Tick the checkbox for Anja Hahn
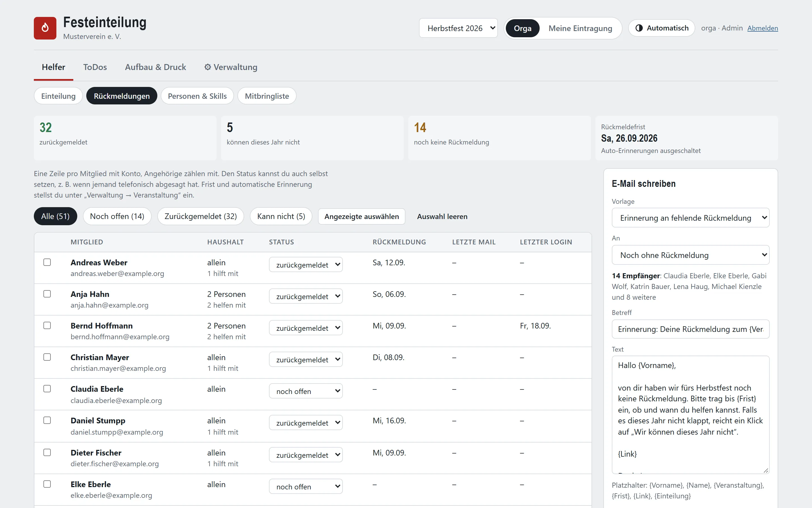The image size is (812, 508). point(47,294)
